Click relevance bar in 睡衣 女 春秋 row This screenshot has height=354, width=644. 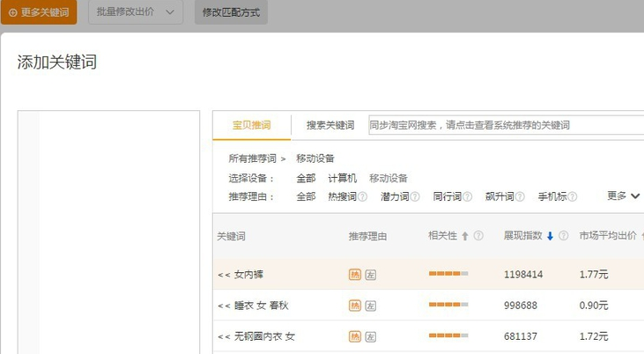448,305
